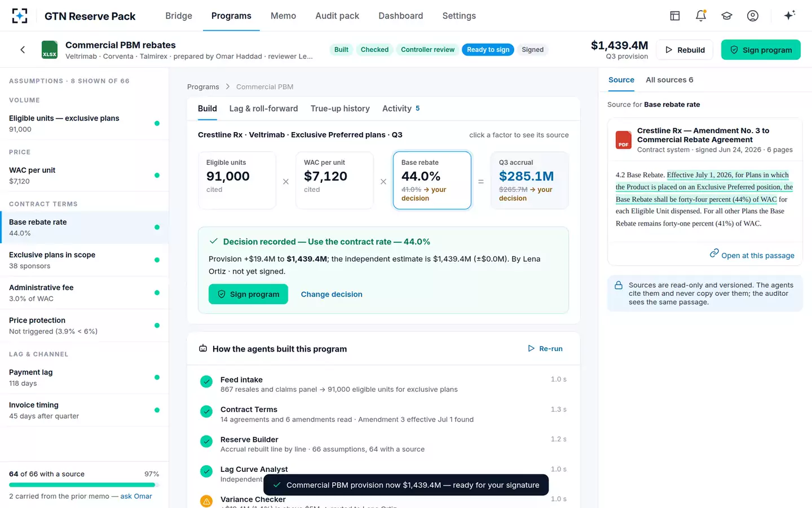Open the notifications bell
The width and height of the screenshot is (812, 508).
(701, 16)
